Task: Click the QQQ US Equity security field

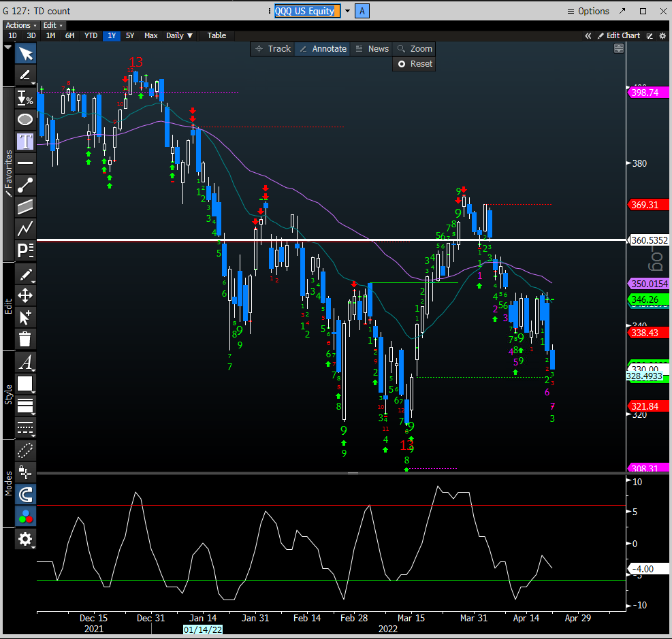Action: 307,11
